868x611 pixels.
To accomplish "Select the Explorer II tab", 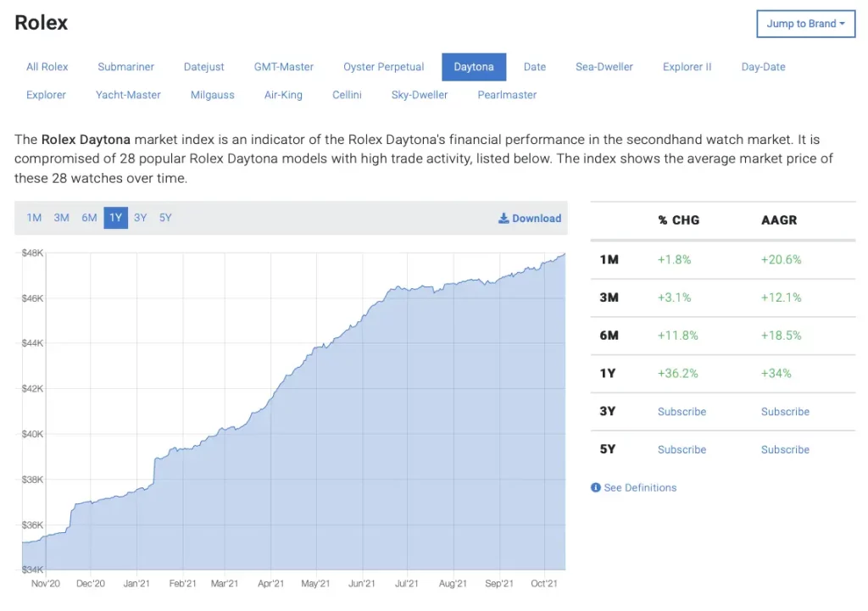I will (x=687, y=67).
